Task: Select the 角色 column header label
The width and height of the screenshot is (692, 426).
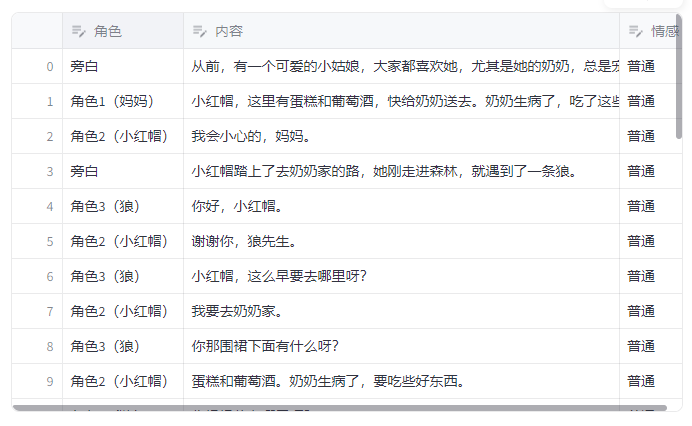Action: tap(108, 31)
